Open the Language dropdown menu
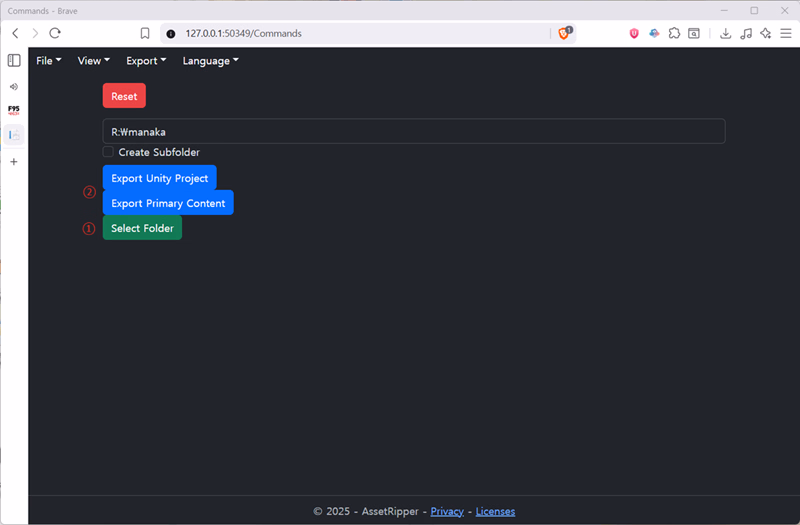800x525 pixels. (x=210, y=61)
